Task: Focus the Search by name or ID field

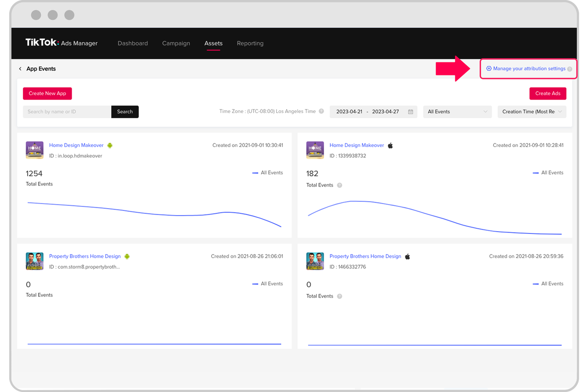Action: click(67, 112)
